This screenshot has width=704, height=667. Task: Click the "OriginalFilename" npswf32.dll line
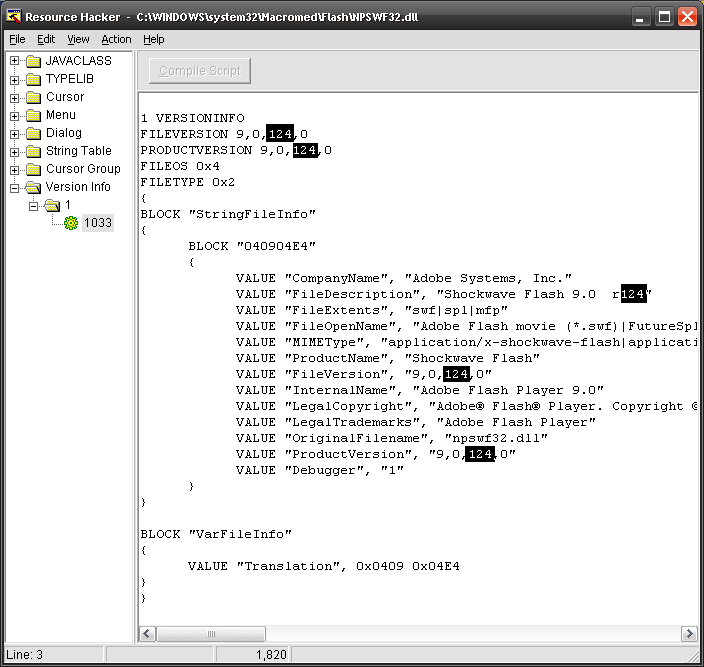tap(392, 438)
